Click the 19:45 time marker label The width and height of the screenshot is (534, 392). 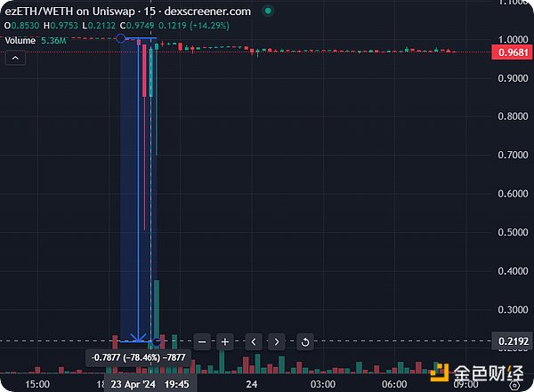tap(179, 384)
